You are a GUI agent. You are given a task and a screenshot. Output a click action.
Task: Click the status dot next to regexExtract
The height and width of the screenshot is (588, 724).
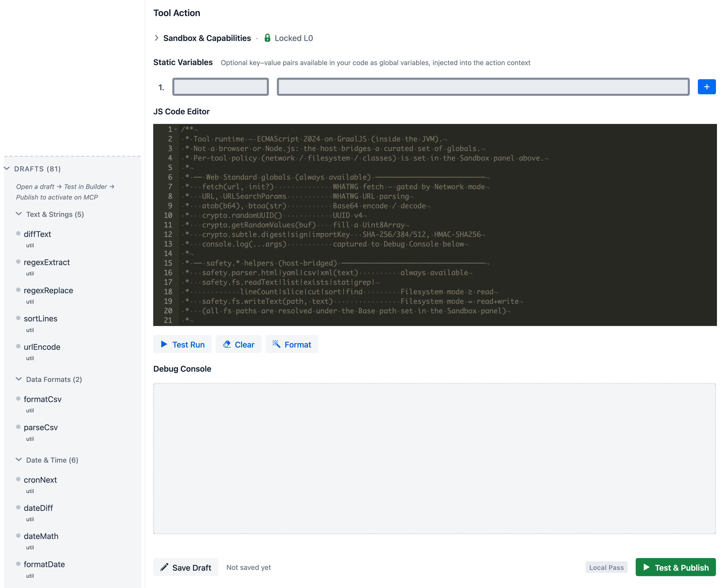18,262
